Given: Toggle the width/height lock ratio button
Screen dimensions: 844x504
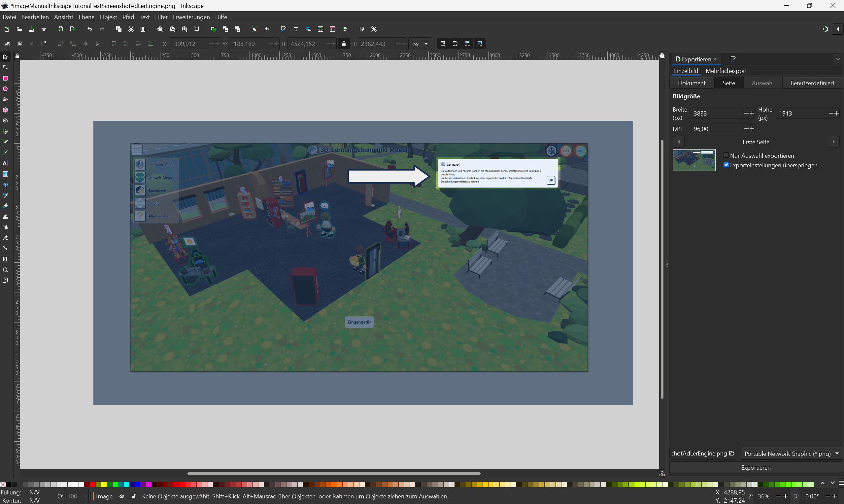Looking at the screenshot, I should click(x=344, y=44).
